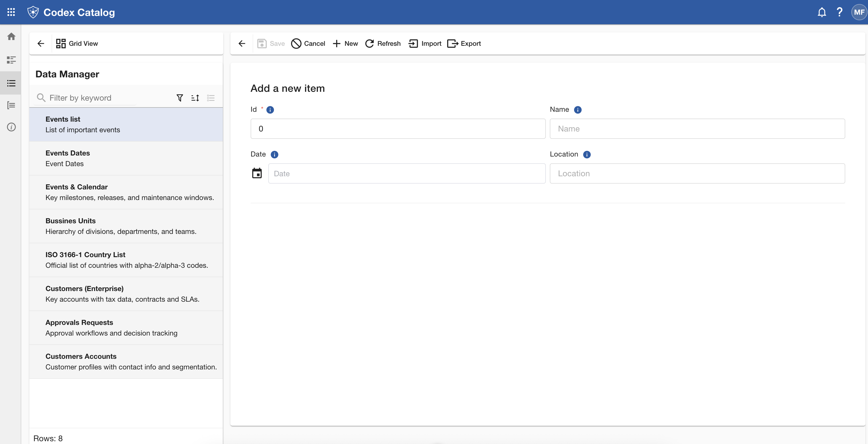
Task: Open the filter funnel options
Action: [x=180, y=98]
